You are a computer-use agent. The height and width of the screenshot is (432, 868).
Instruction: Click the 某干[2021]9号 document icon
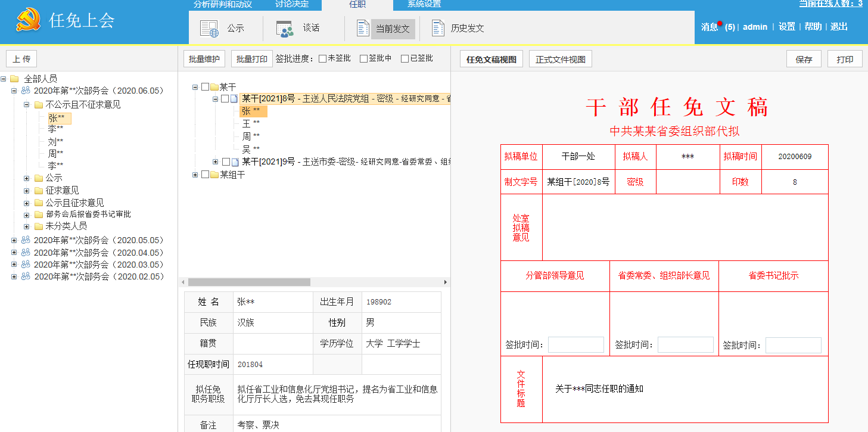tap(235, 162)
